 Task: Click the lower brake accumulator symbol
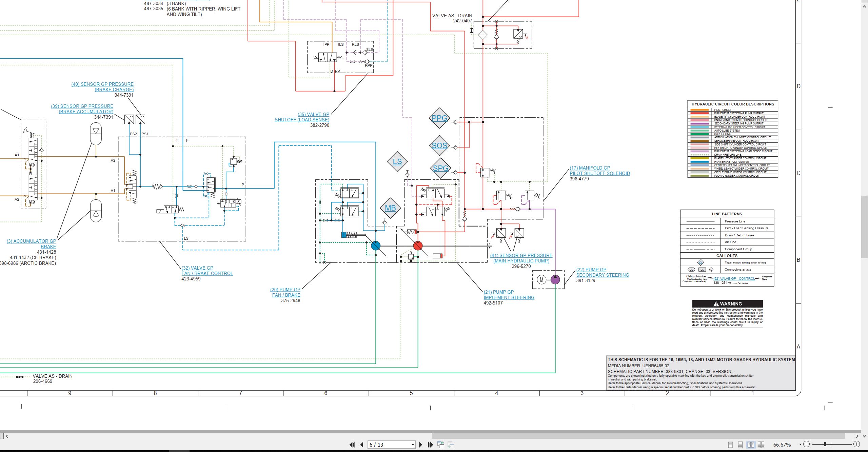pos(96,211)
